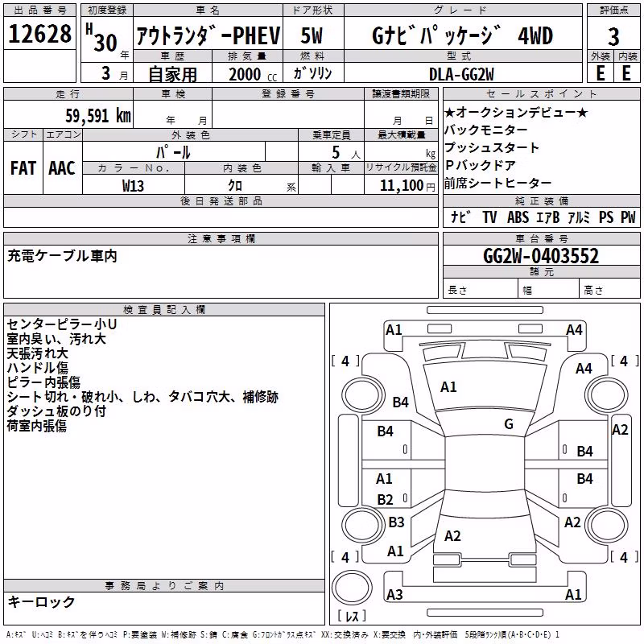Click sales point Pバックドア
Screen dimensions: 644x644
[x=480, y=166]
